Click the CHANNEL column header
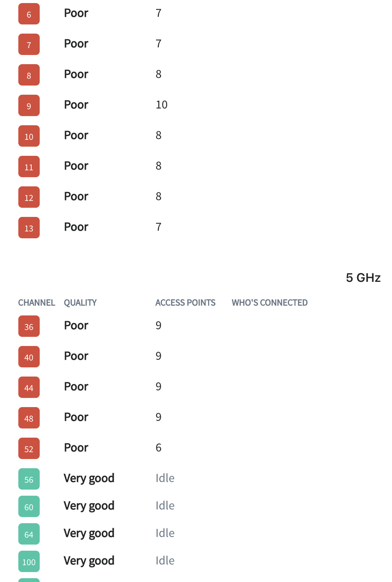 37,302
